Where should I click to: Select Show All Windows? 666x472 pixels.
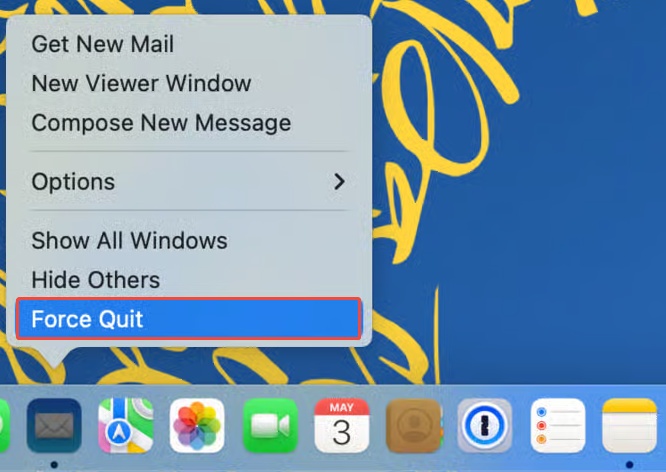[189, 240]
